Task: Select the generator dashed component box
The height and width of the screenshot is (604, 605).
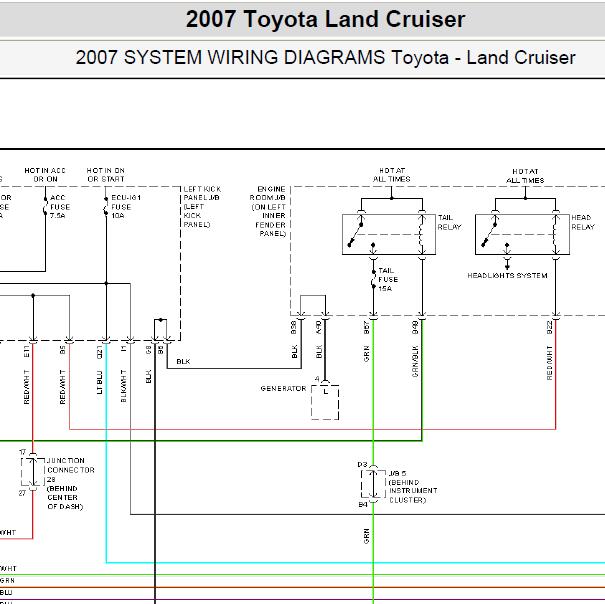Action: click(x=325, y=402)
